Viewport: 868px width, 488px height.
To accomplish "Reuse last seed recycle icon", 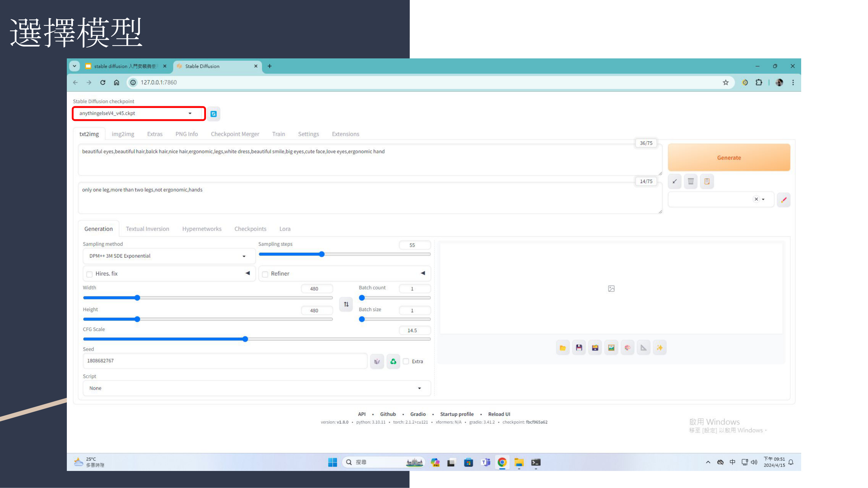I will coord(393,361).
